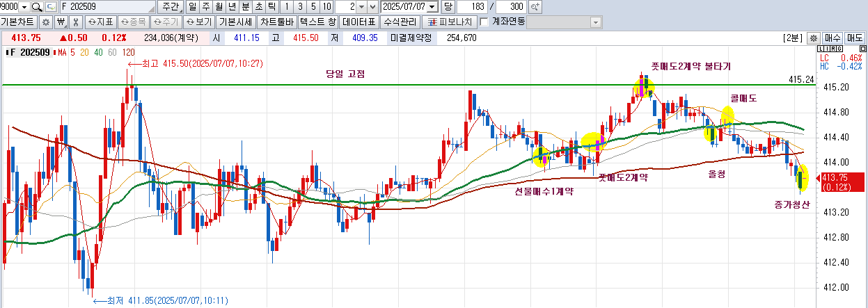Click the MA 60 legend label

(x=112, y=52)
